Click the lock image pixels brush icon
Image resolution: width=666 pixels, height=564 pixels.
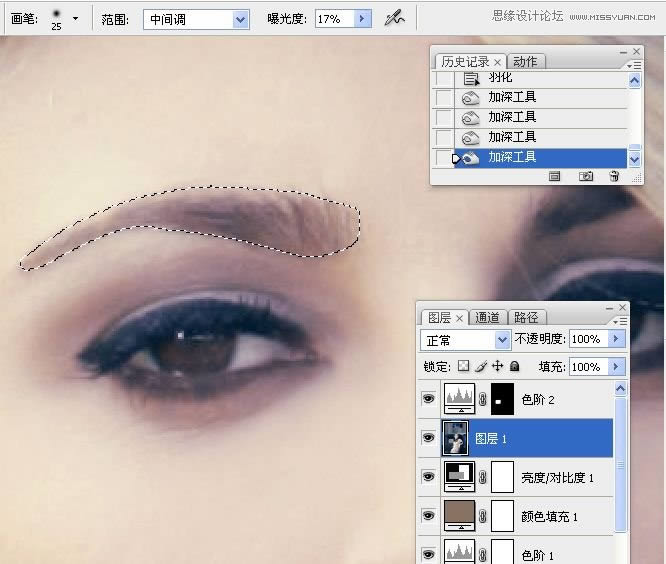480,367
